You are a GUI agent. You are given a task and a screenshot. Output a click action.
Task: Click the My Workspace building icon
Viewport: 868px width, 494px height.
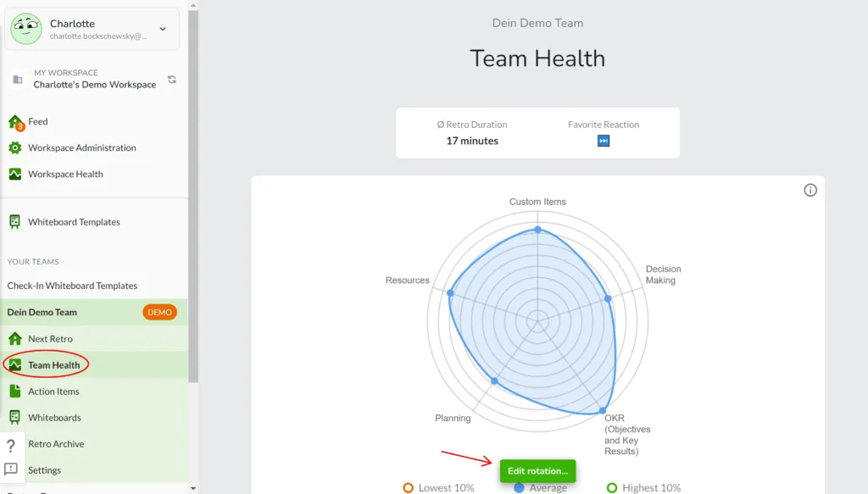[18, 80]
